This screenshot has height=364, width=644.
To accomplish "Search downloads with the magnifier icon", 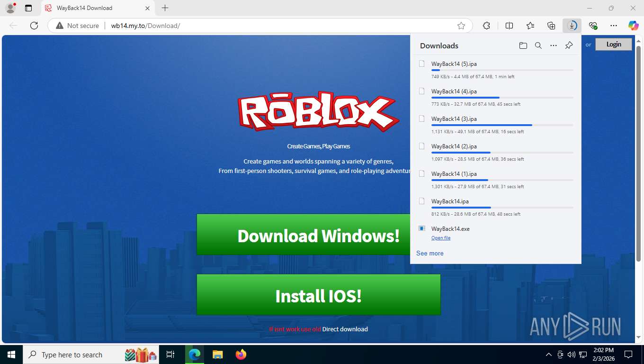I will [538, 45].
